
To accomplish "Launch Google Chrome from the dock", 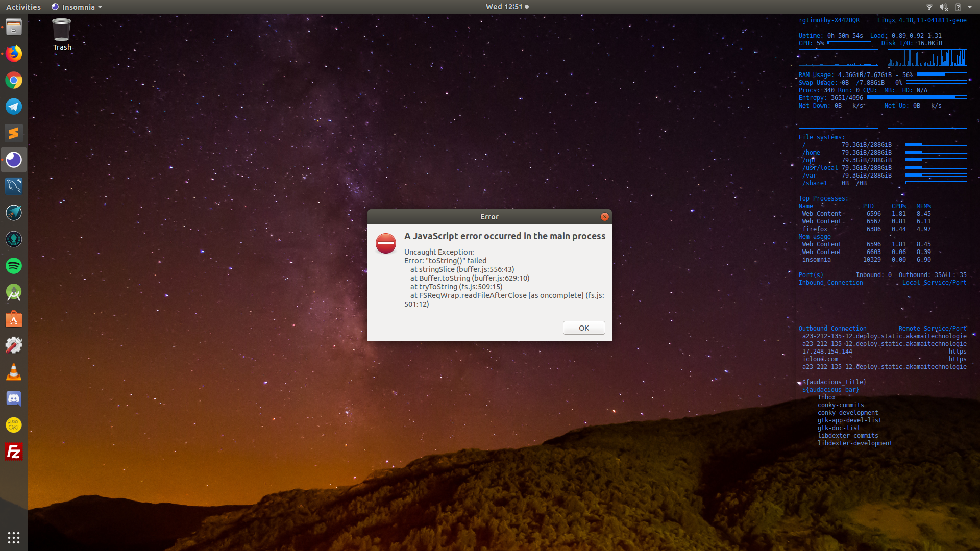I will click(14, 80).
